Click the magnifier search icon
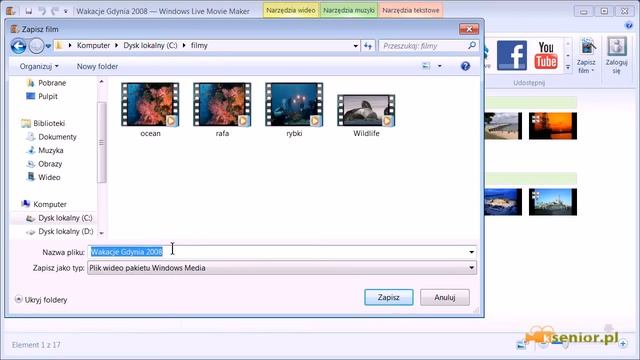Image resolution: width=640 pixels, height=360 pixels. coord(472,45)
